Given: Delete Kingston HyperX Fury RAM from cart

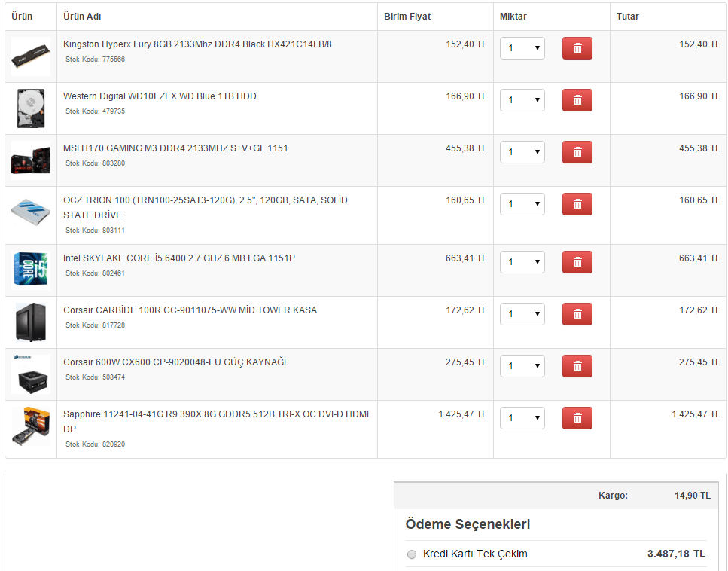Looking at the screenshot, I should [577, 48].
